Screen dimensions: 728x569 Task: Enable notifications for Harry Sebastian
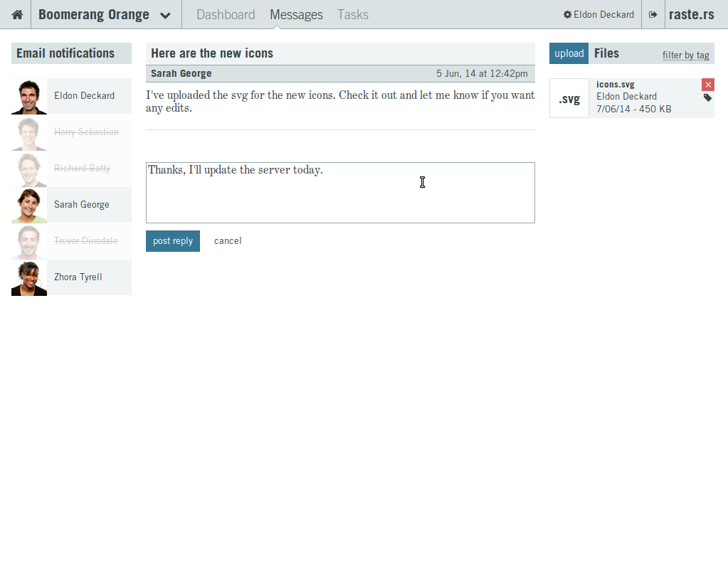point(86,132)
